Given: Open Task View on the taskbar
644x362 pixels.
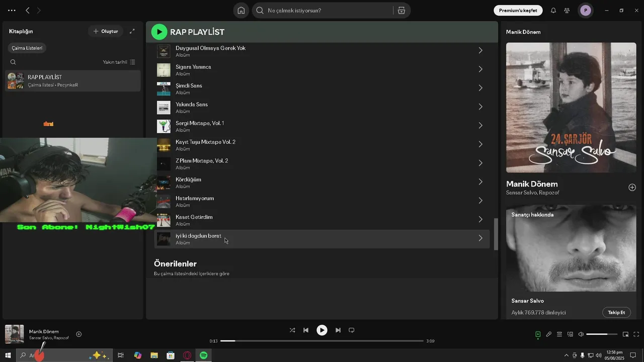Looking at the screenshot, I should [x=121, y=355].
